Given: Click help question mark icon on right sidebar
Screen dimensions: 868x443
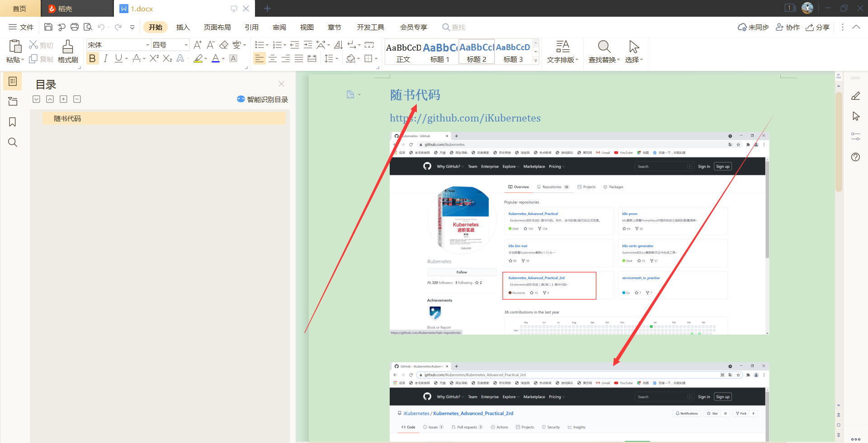Looking at the screenshot, I should tap(855, 157).
